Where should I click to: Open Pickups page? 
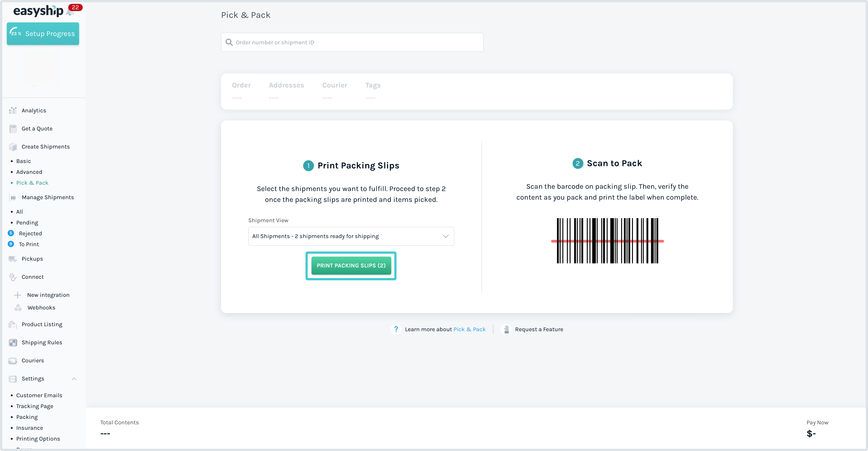point(32,259)
